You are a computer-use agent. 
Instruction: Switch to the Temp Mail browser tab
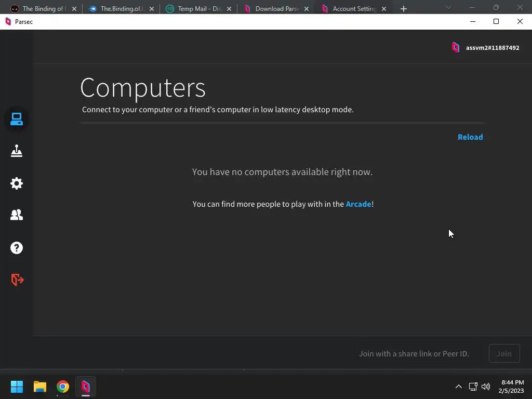tap(198, 9)
